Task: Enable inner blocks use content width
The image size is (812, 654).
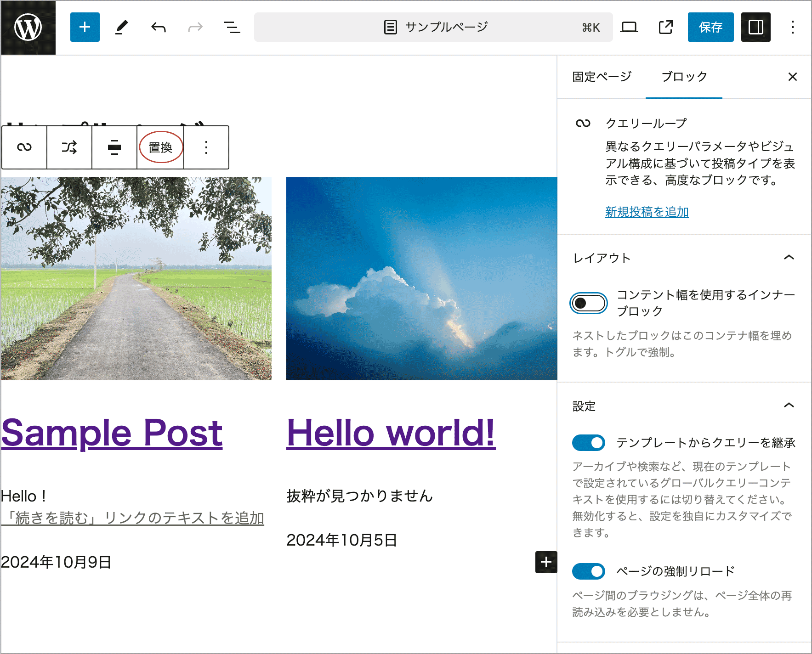Action: 588,303
